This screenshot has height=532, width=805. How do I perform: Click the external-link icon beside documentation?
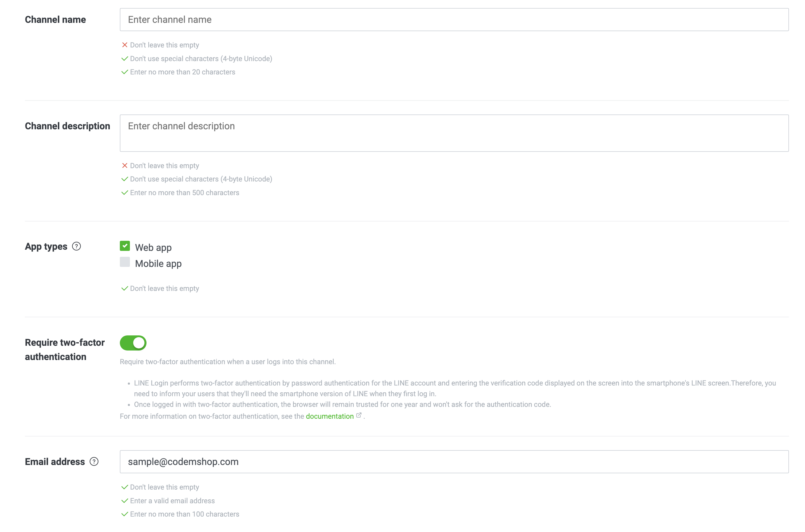coord(359,415)
